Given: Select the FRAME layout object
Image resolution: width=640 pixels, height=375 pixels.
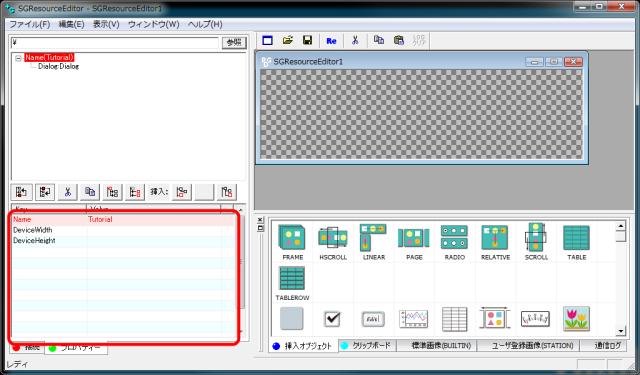Looking at the screenshot, I should 292,242.
